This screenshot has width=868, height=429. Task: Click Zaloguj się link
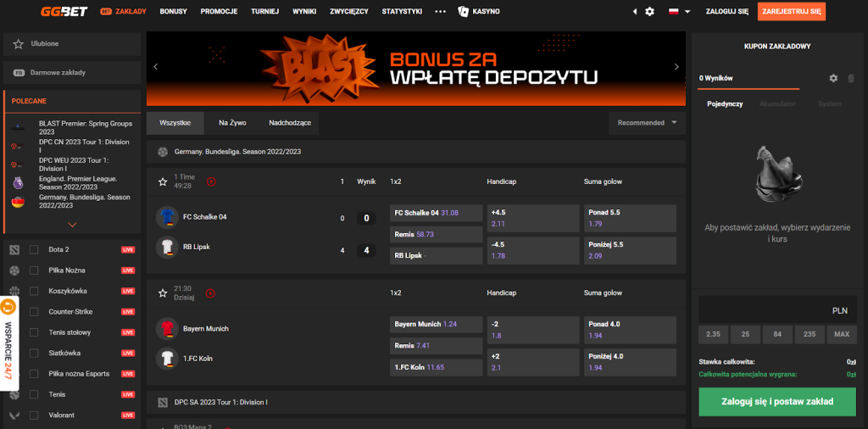pyautogui.click(x=726, y=12)
